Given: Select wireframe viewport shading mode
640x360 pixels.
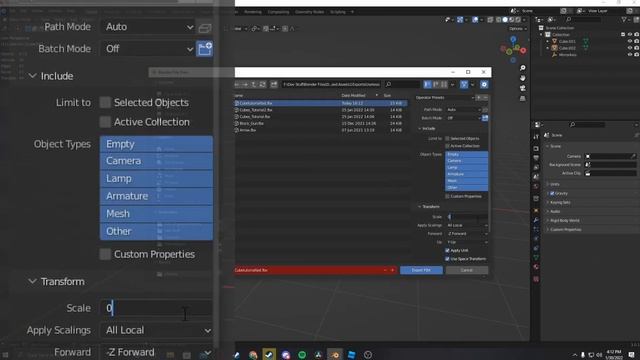Looking at the screenshot, I should 499,20.
